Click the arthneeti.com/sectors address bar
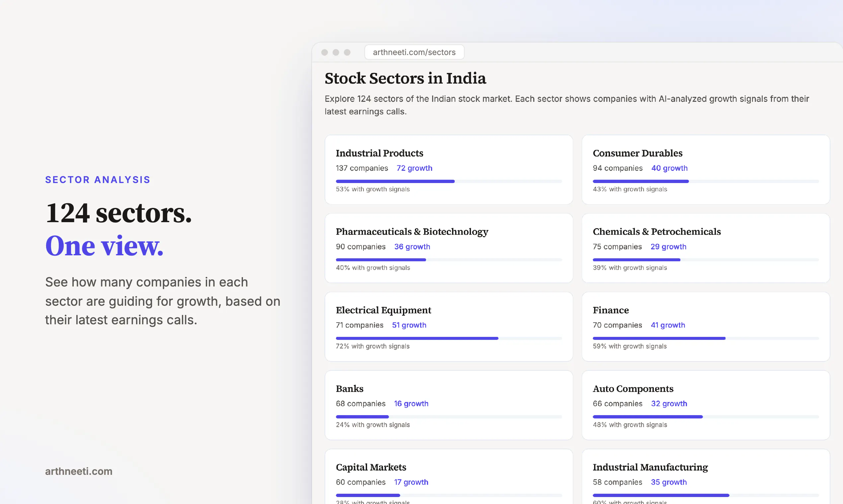The image size is (843, 504). click(414, 52)
